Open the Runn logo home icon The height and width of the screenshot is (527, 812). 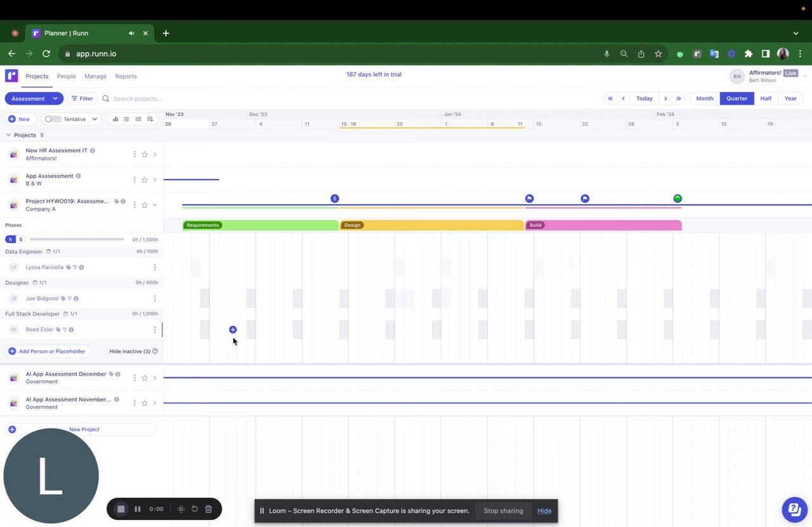coord(11,76)
